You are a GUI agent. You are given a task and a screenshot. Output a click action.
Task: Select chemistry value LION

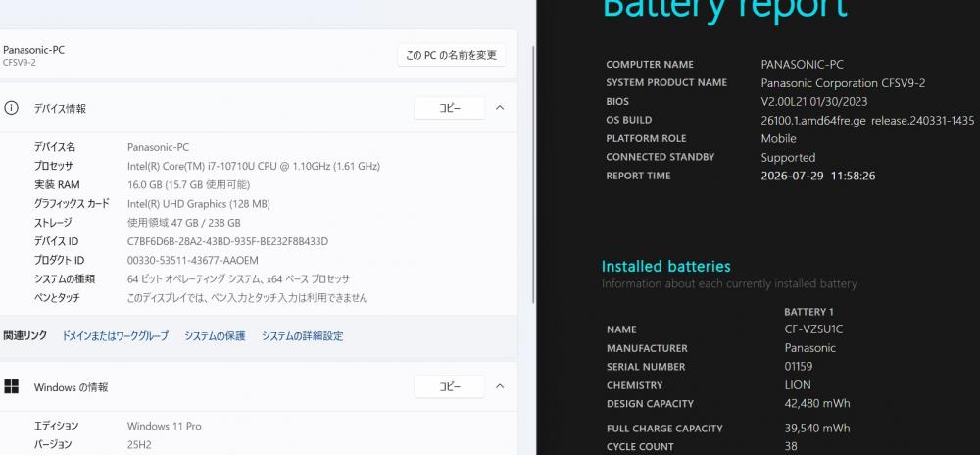(798, 385)
